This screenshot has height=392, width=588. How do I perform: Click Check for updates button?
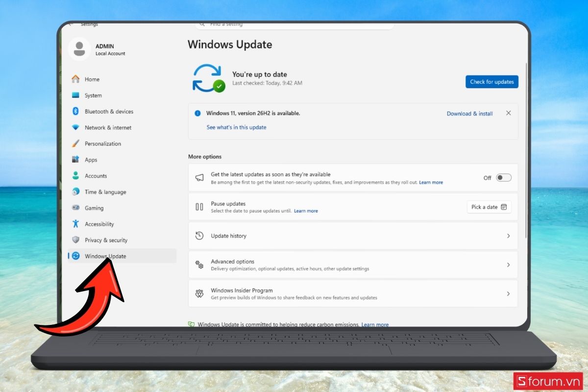492,82
